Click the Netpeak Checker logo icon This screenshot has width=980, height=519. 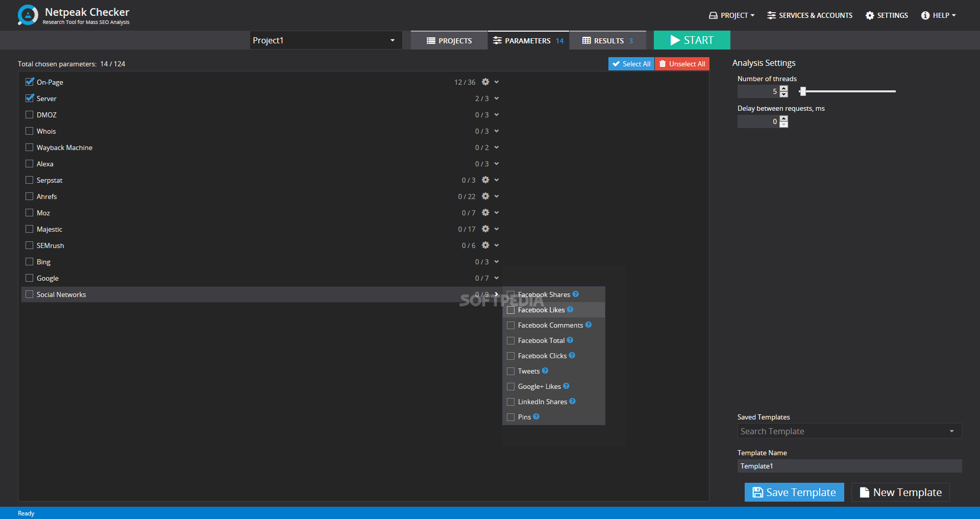[28, 15]
